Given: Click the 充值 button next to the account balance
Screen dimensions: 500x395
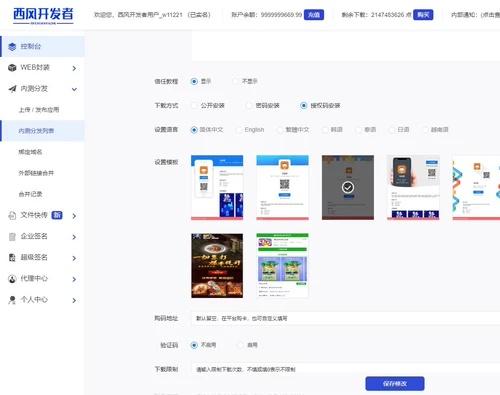Looking at the screenshot, I should [314, 15].
